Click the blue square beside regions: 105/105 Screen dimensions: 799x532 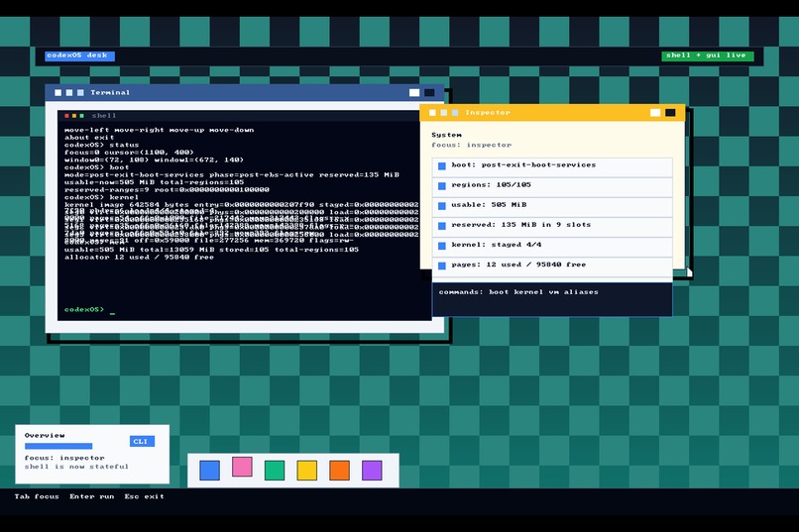(x=442, y=186)
